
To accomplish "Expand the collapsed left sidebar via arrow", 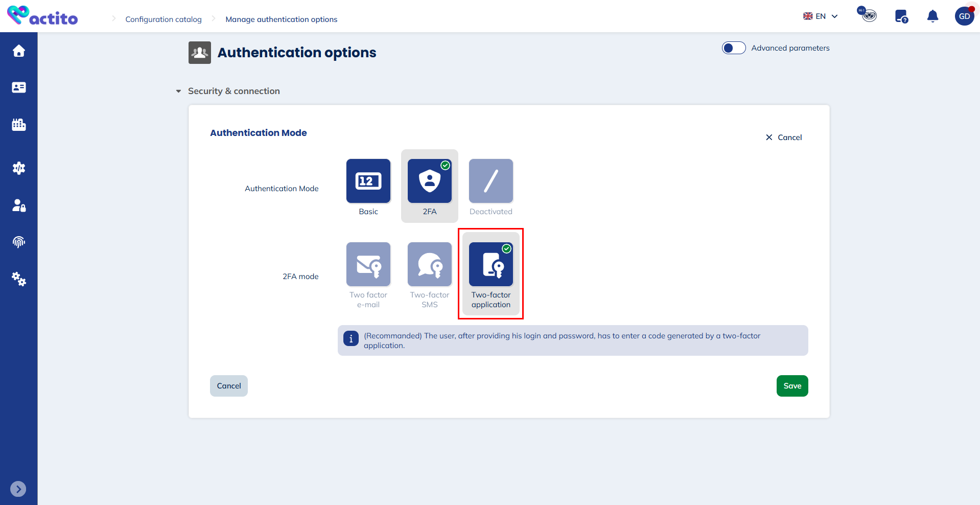I will point(18,489).
